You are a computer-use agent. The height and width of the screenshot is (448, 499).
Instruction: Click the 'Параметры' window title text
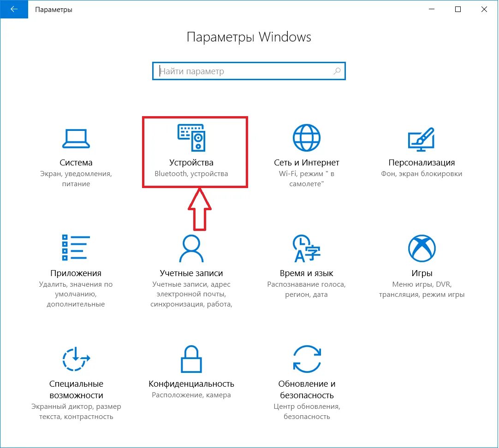click(53, 10)
